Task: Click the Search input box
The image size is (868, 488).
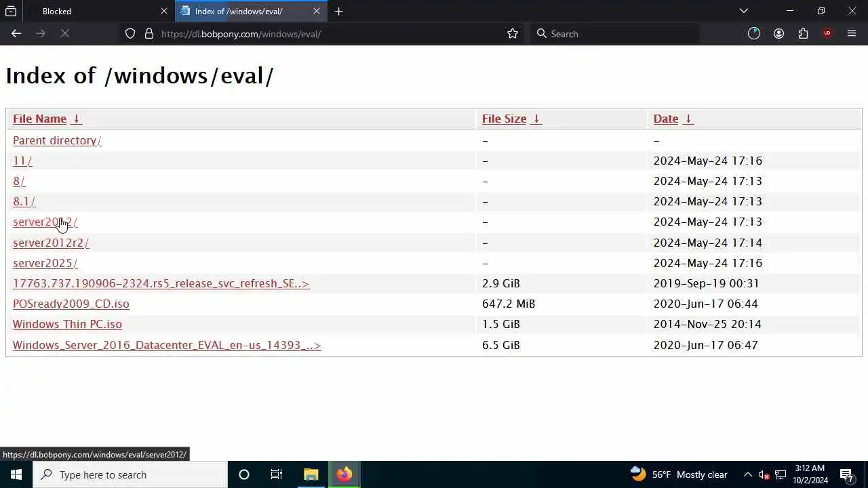Action: pos(614,33)
